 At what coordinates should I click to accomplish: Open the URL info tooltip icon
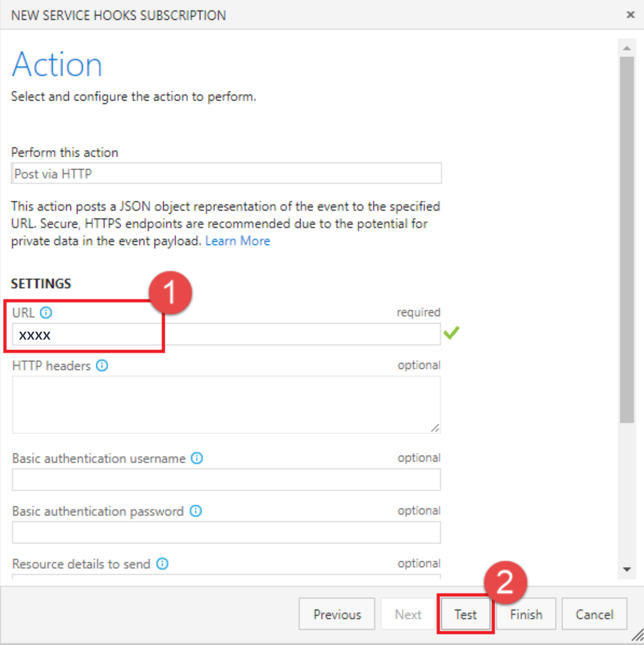[x=46, y=312]
